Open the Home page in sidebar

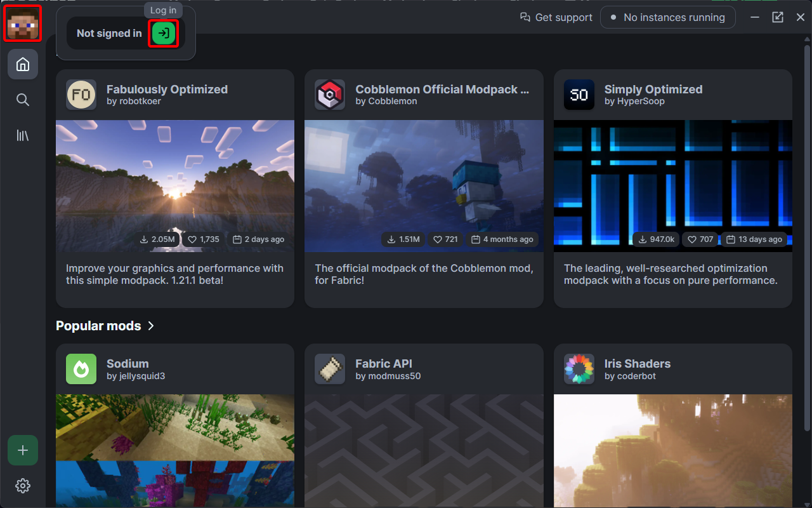[23, 64]
